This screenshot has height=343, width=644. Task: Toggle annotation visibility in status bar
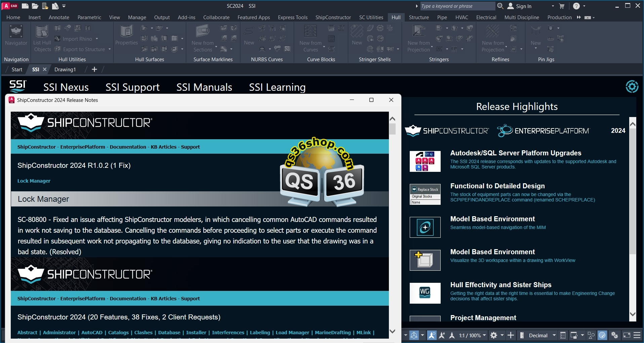coord(432,335)
